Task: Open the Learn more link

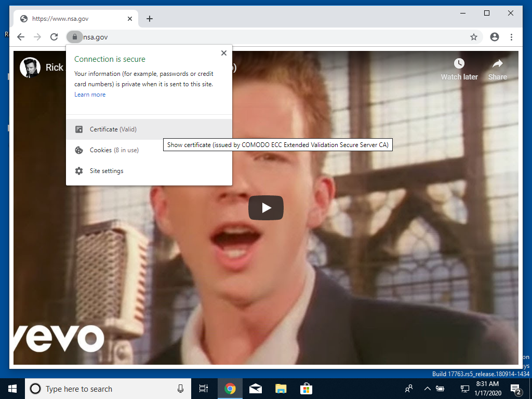Action: [89, 95]
